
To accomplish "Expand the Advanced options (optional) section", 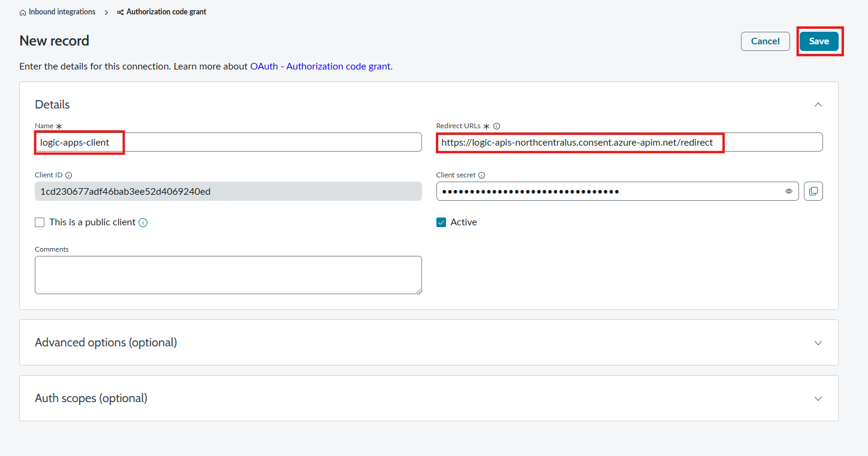I will (818, 342).
